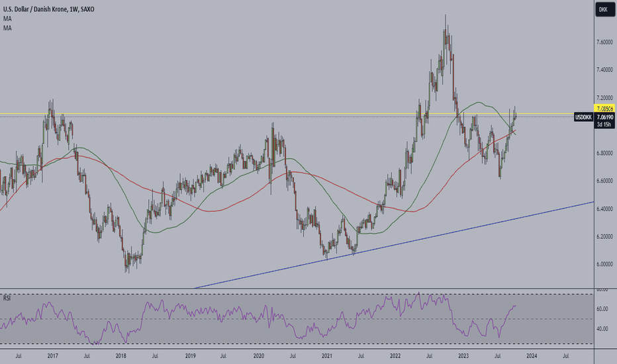Click the RSI 40.00 scale label
617x364 pixels.
coord(602,329)
